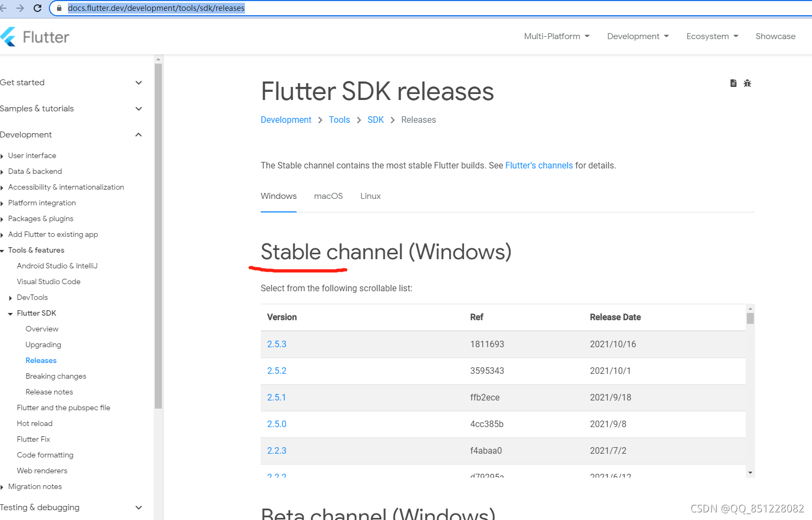Screen dimensions: 812x520
Task: Open the view page source icon
Action: tap(733, 83)
